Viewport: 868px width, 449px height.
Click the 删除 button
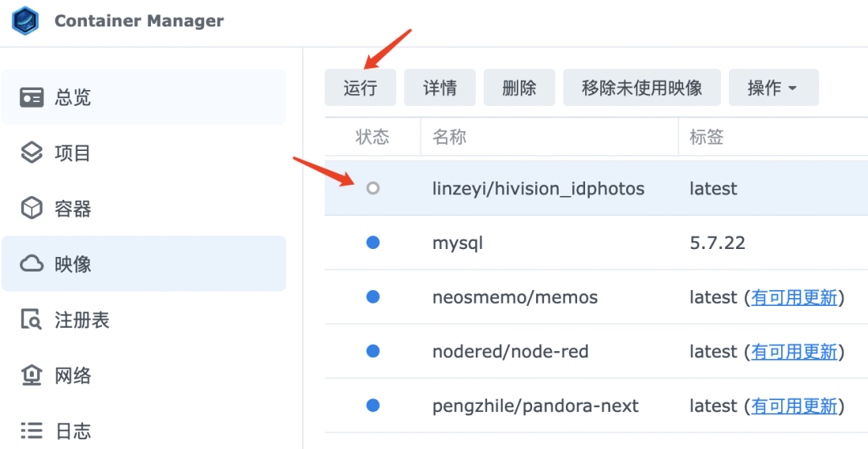coord(519,88)
